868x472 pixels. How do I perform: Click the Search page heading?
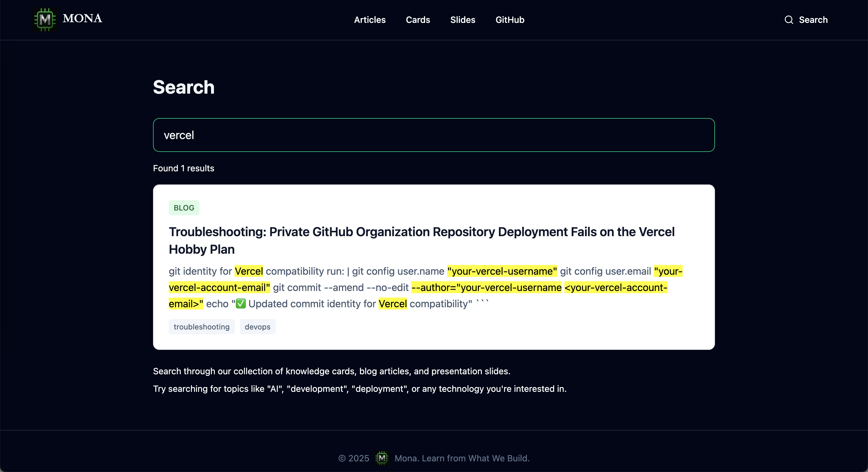[x=184, y=87]
